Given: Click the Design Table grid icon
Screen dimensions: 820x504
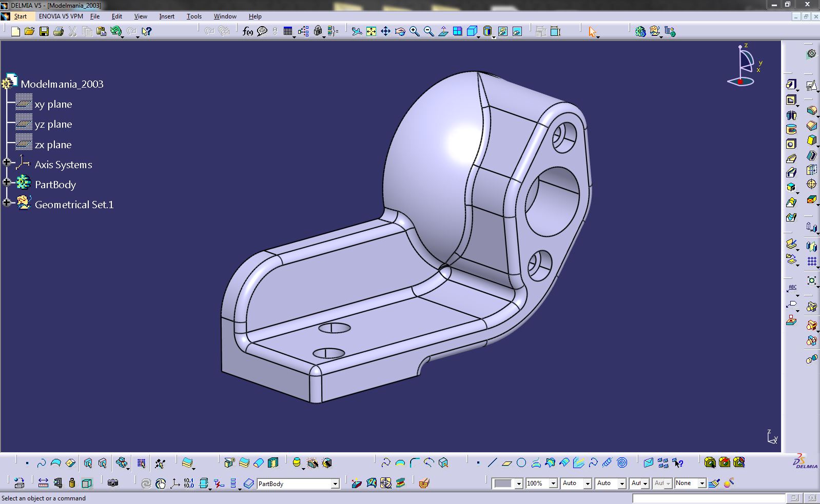Looking at the screenshot, I should pos(288,32).
